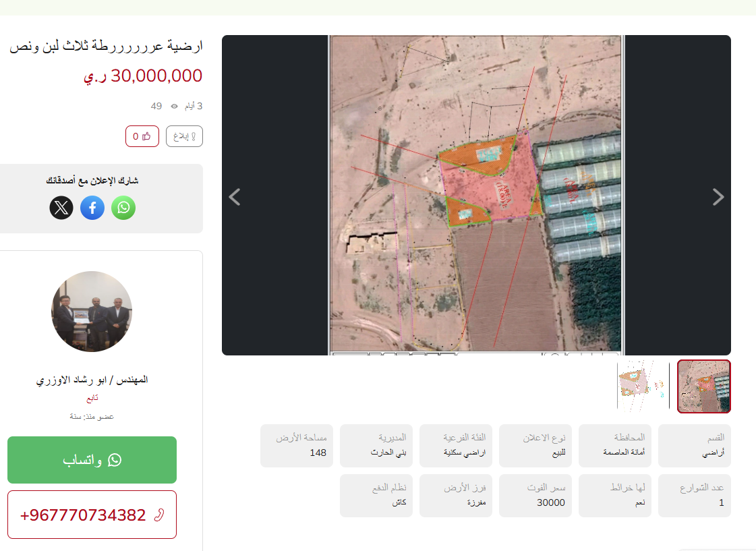Screen dimensions: 756x551
Task: Open the seller's profile picture
Action: 92,312
